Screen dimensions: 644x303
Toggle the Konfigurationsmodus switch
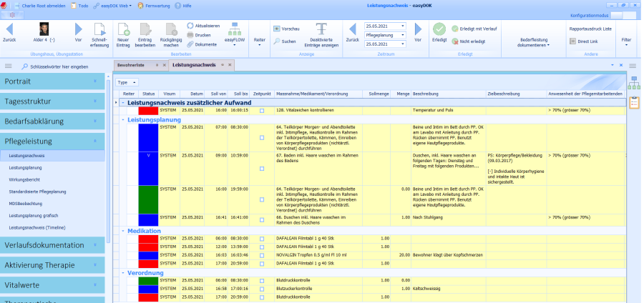(623, 15)
